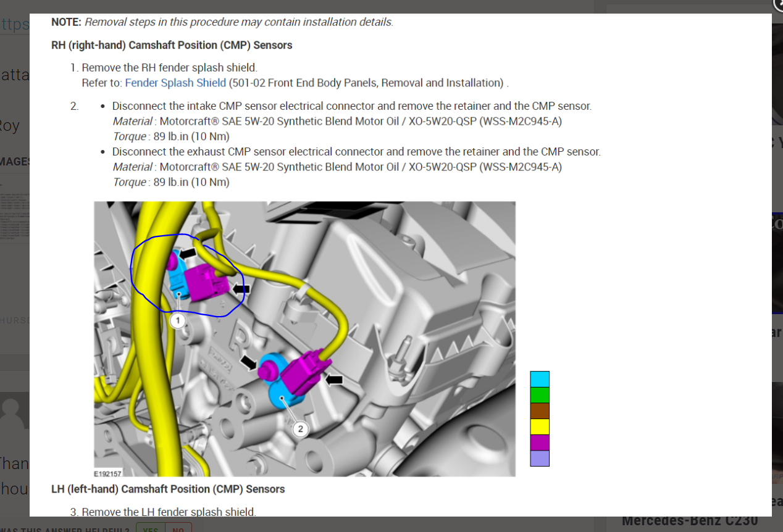The height and width of the screenshot is (532, 783).
Task: Open the Fender Splash Shield link
Action: tap(175, 82)
